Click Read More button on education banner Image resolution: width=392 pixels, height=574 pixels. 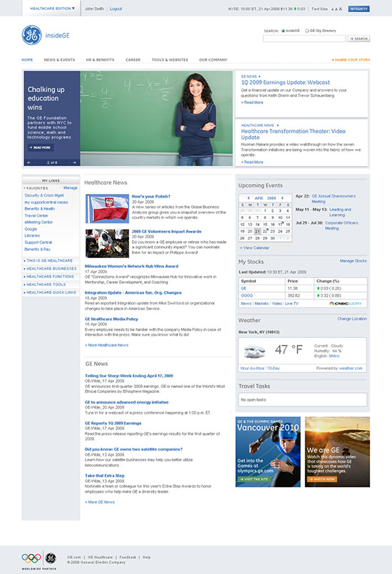(x=41, y=148)
